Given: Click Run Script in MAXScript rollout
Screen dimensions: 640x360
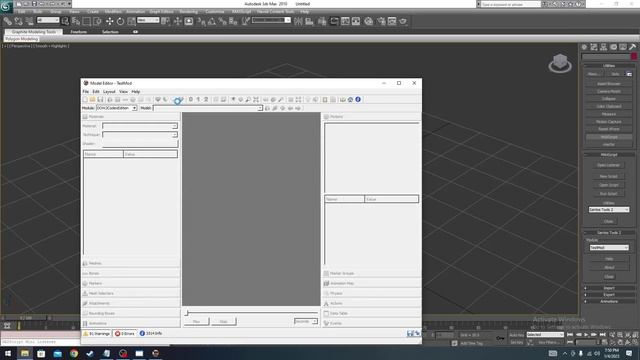Looking at the screenshot, I should tap(609, 193).
